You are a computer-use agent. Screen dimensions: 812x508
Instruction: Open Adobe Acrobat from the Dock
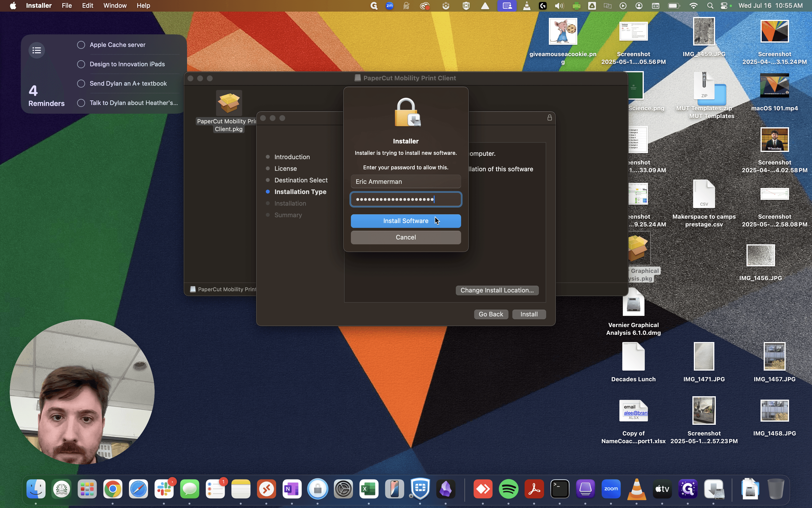(534, 489)
